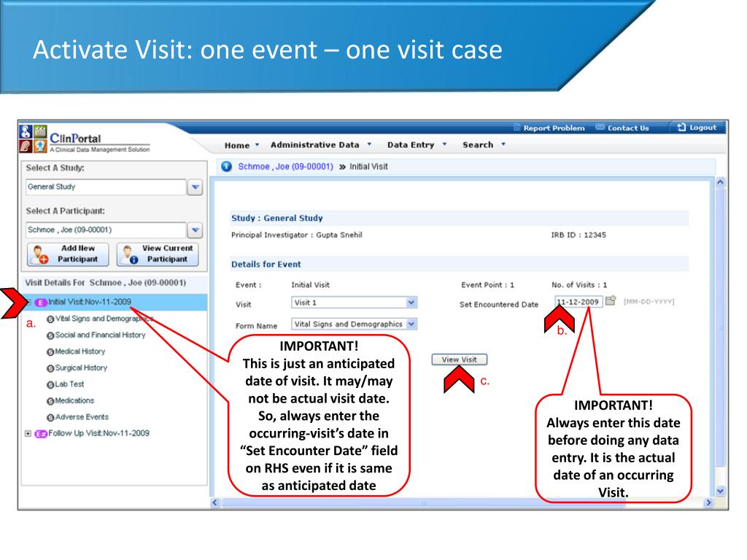Click the Contact Us envelope icon

point(600,127)
